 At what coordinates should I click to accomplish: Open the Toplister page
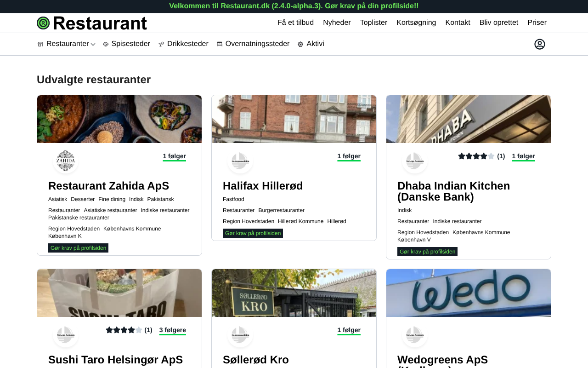(x=373, y=23)
